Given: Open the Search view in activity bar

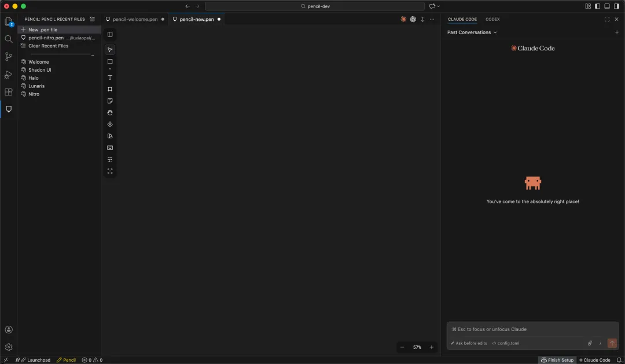Looking at the screenshot, I should pos(8,39).
